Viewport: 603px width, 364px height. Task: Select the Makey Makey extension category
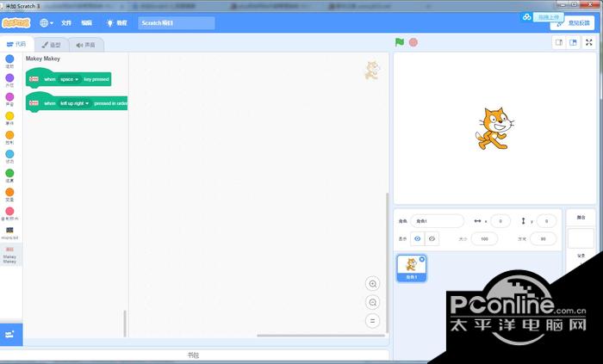pyautogui.click(x=9, y=255)
